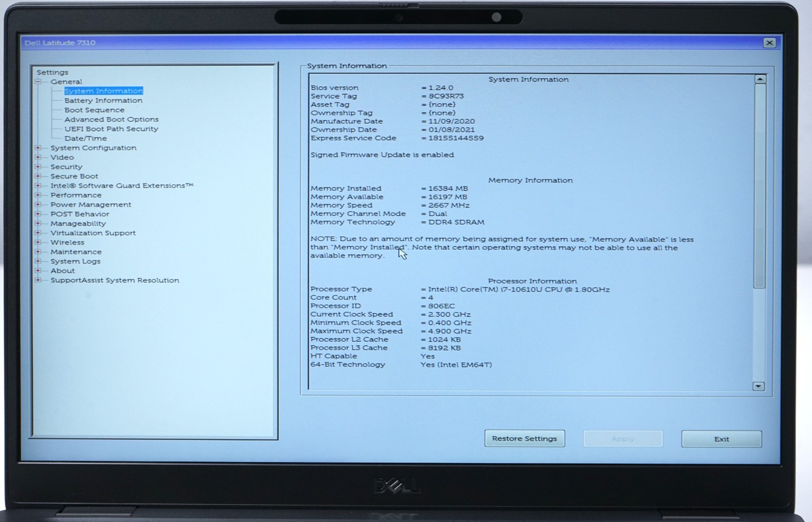Close the Dell Latitude 7310 window
Viewport: 812px width, 522px height.
[x=770, y=43]
